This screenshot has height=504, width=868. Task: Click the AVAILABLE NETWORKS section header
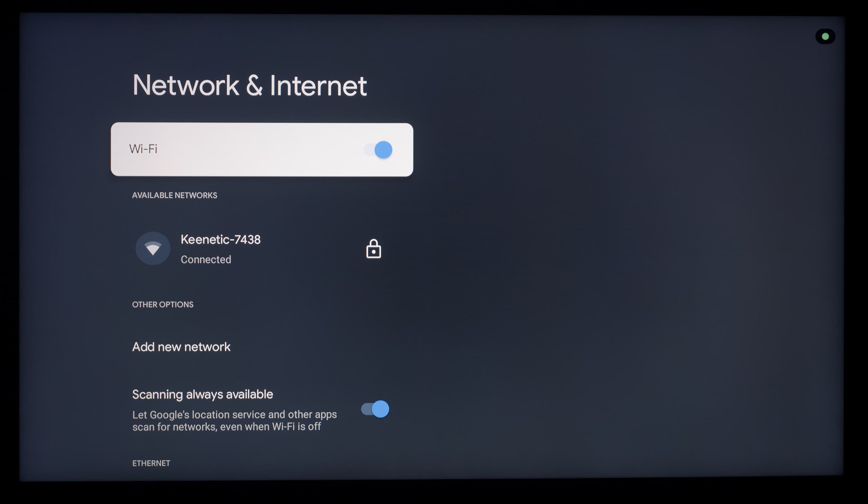[x=175, y=195]
